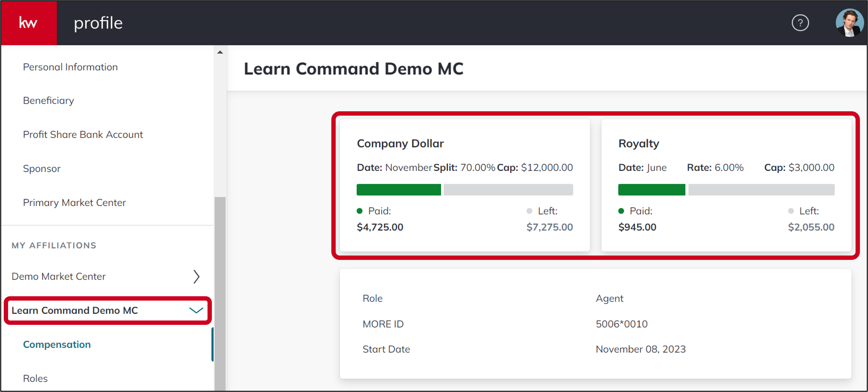The image size is (868, 392).
Task: Click the Company Dollar card title
Action: pyautogui.click(x=400, y=144)
